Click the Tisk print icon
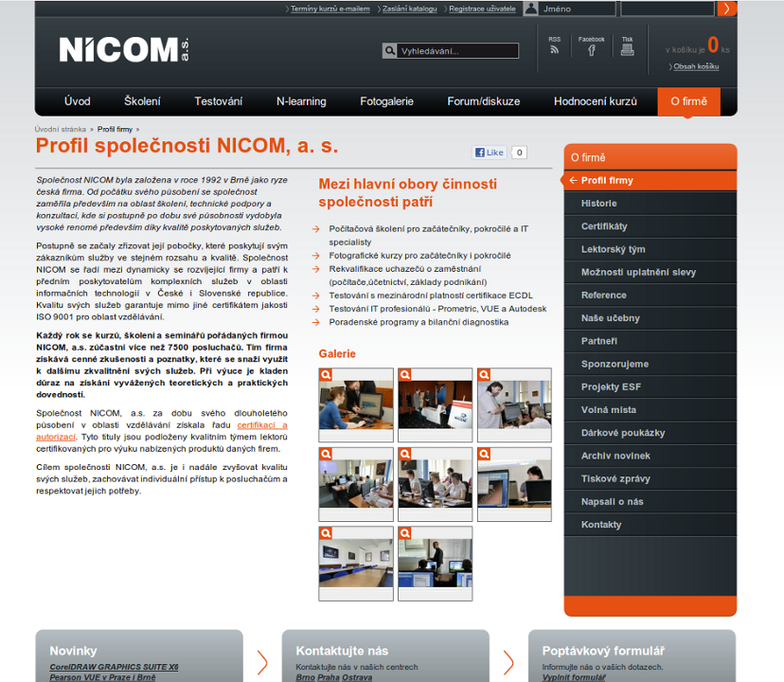Screen dimensions: 784x682 tap(627, 50)
